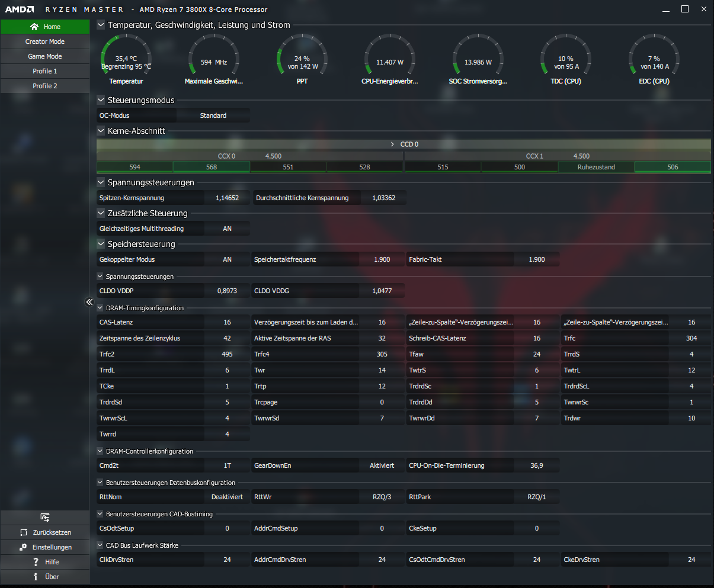The height and width of the screenshot is (588, 714).
Task: Click the Zurücksetzen reset button
Action: click(44, 532)
